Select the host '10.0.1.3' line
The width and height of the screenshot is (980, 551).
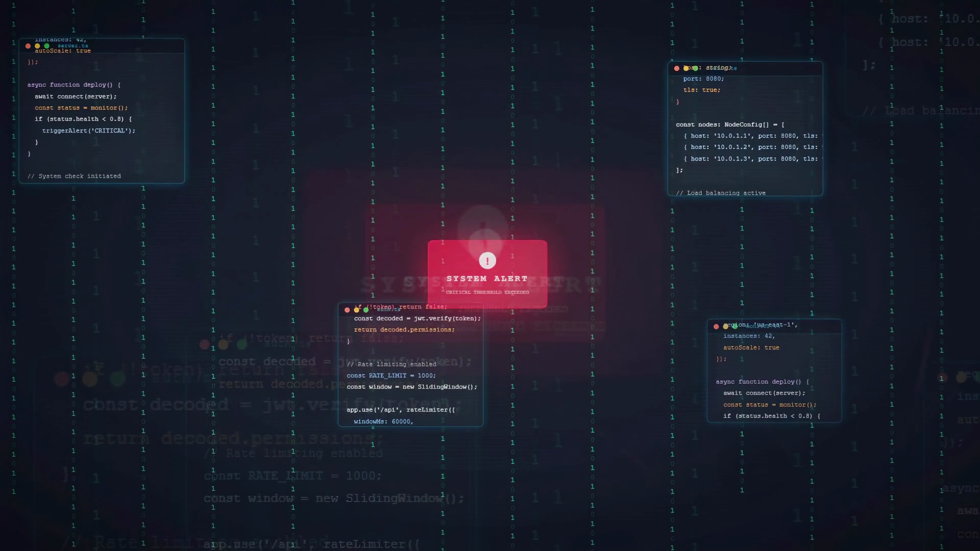point(753,159)
